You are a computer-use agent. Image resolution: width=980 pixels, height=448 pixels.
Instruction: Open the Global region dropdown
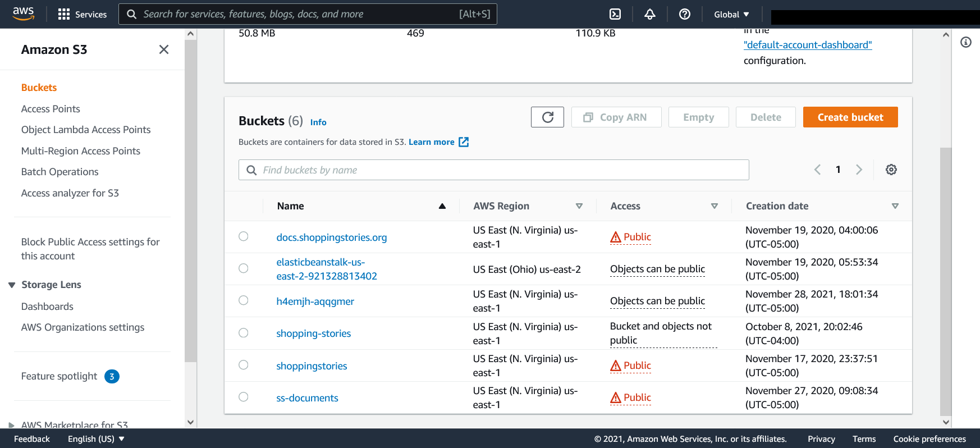pos(731,14)
